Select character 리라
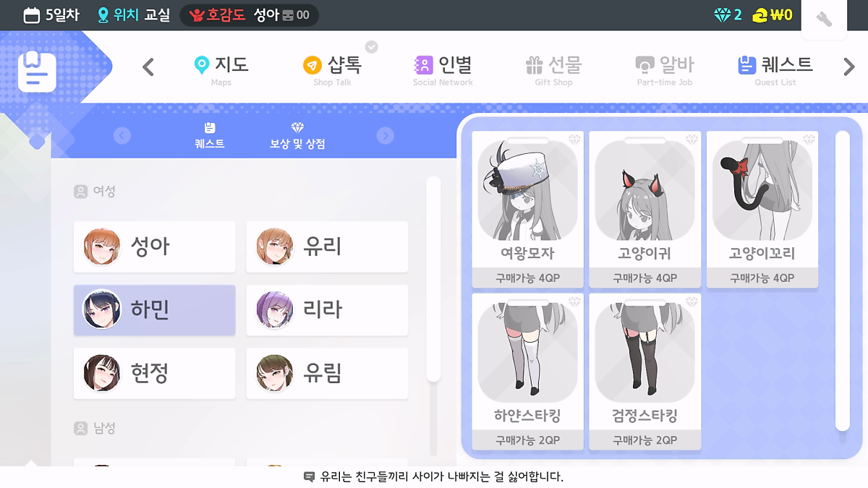The width and height of the screenshot is (868, 488). point(327,310)
